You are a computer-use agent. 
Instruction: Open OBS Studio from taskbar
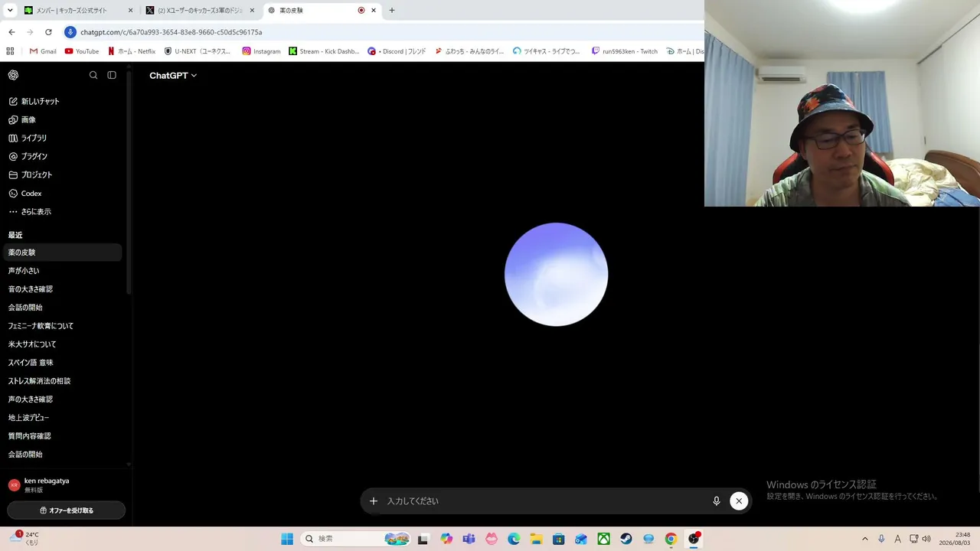coord(694,539)
